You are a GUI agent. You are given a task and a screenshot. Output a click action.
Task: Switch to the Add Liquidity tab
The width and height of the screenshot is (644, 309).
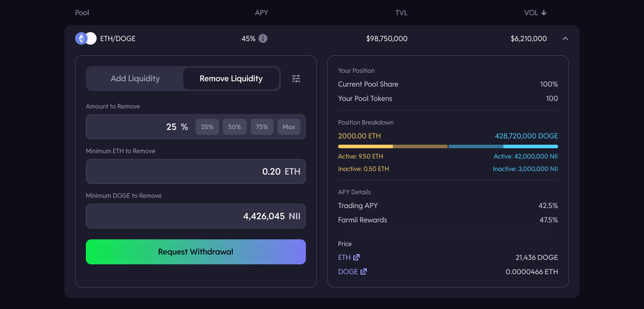pyautogui.click(x=135, y=79)
